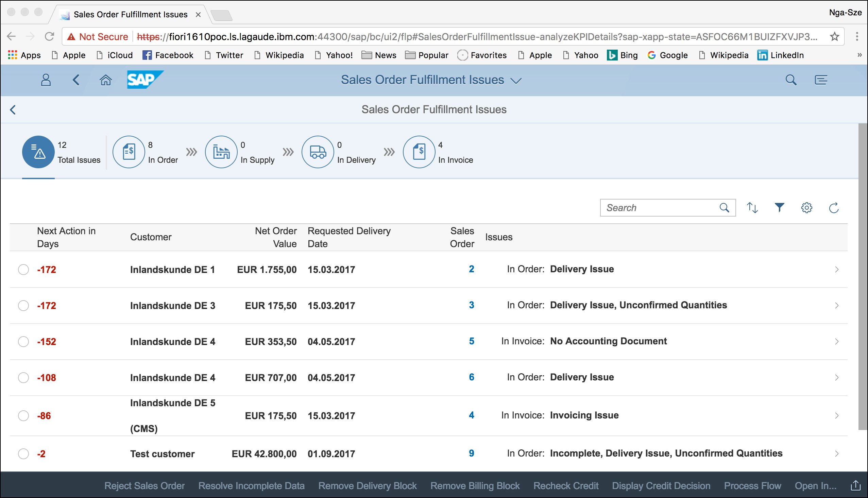868x498 pixels.
Task: Click the Reject Sales Order button
Action: point(144,486)
